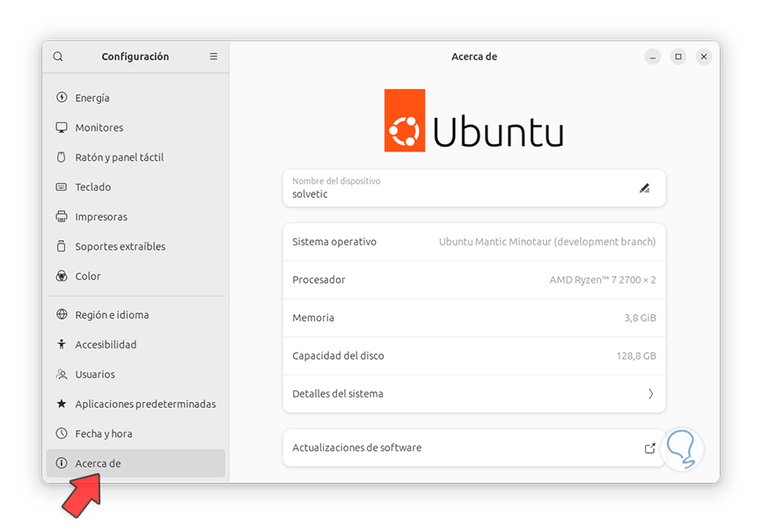Screen dimensions: 762x532
Task: Open the Región e idioma panel
Action: (x=111, y=315)
